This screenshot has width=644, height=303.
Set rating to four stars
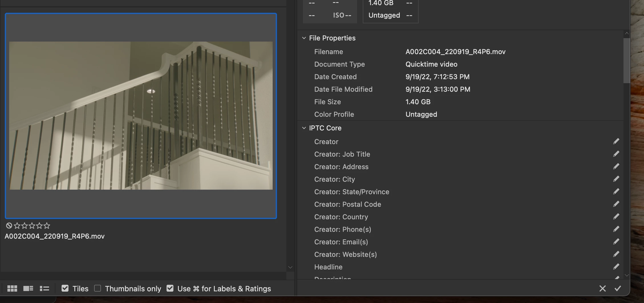(39, 226)
